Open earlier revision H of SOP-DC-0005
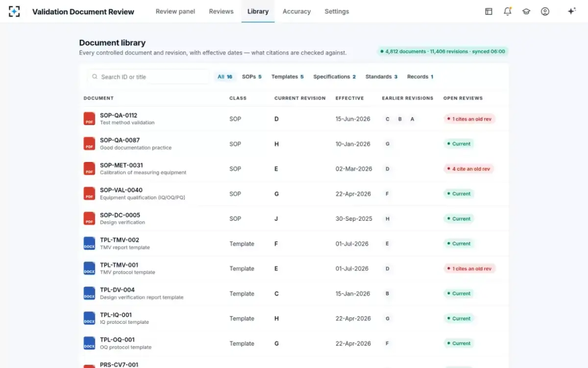Screen dimensions: 588x368 pos(388,219)
